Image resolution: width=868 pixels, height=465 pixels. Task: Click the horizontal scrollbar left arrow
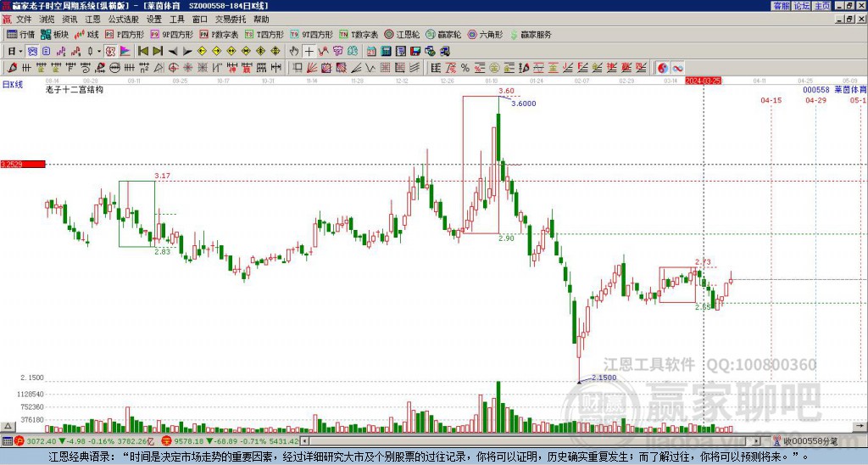tap(304, 441)
